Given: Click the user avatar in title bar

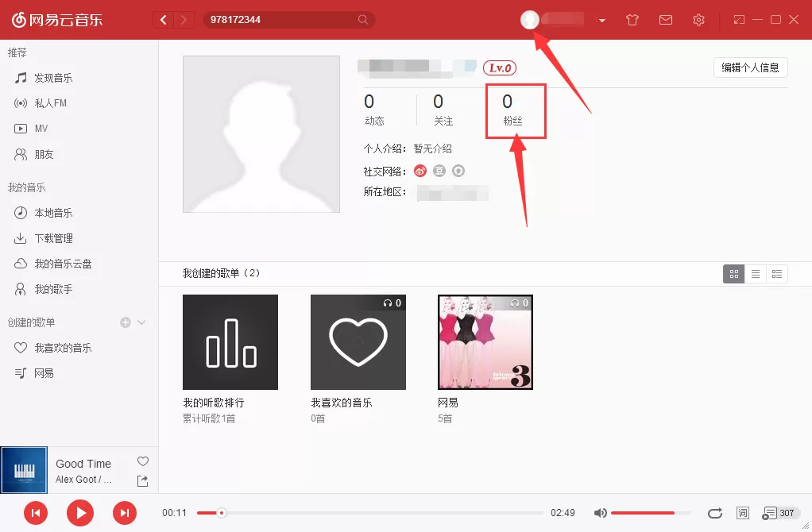Looking at the screenshot, I should (x=529, y=20).
